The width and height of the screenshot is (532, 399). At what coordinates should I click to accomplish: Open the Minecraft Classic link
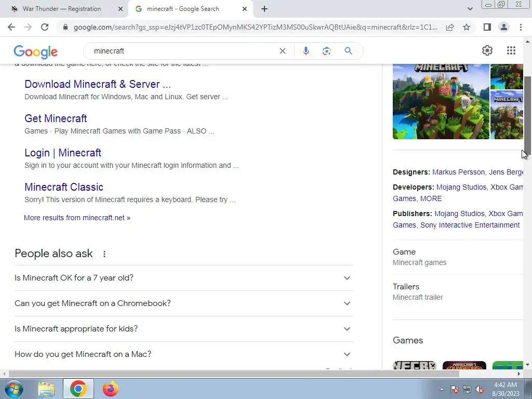coord(64,187)
